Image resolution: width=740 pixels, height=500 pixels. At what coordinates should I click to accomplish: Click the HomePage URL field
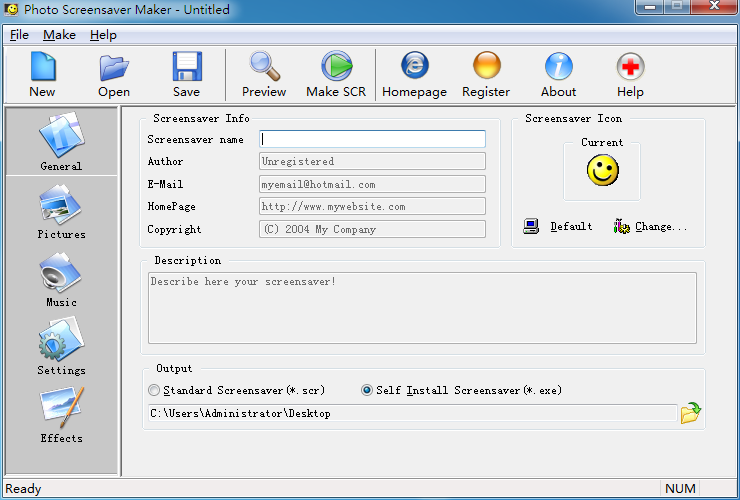click(x=372, y=206)
